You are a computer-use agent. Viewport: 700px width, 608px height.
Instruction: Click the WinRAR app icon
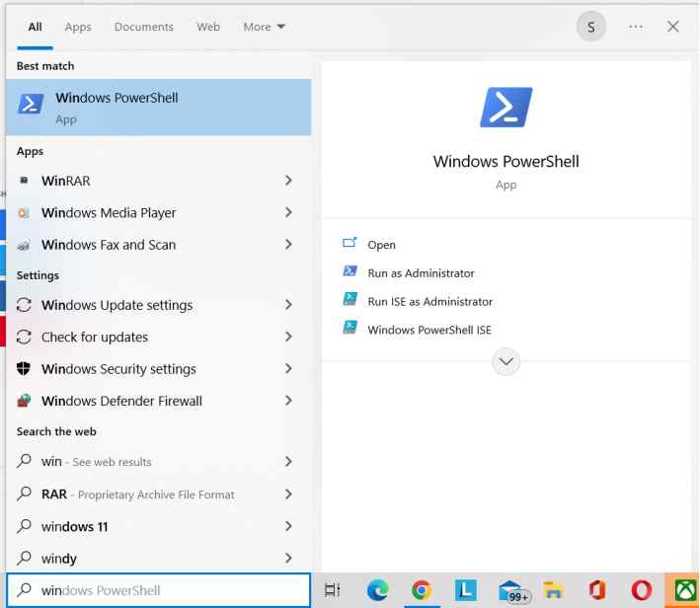click(x=24, y=181)
